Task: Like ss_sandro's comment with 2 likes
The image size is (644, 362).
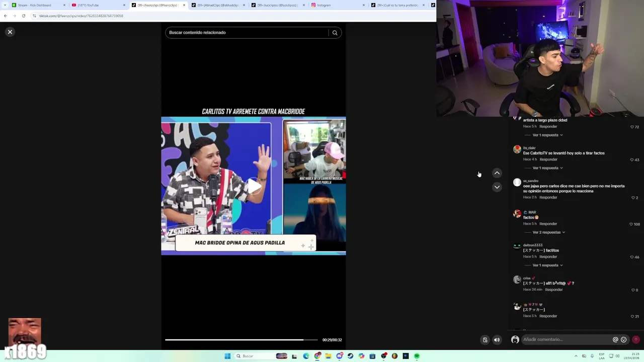Action: [633, 198]
